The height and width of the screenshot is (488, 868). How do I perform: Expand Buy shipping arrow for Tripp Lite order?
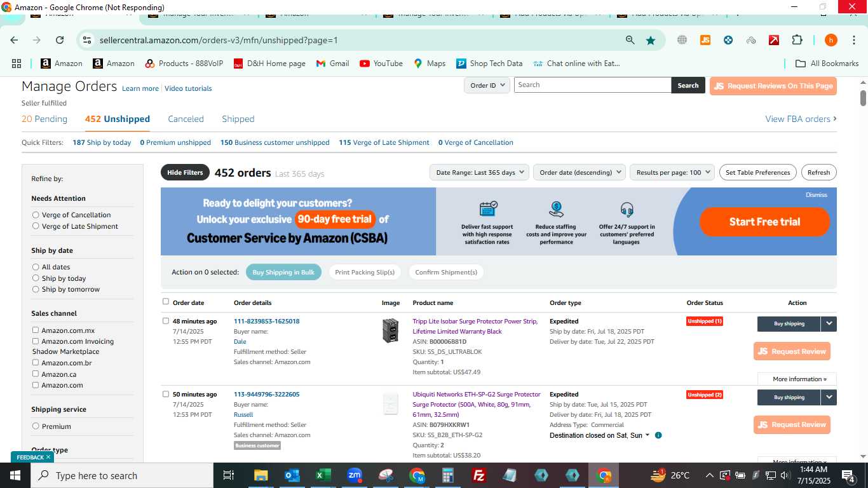point(829,324)
